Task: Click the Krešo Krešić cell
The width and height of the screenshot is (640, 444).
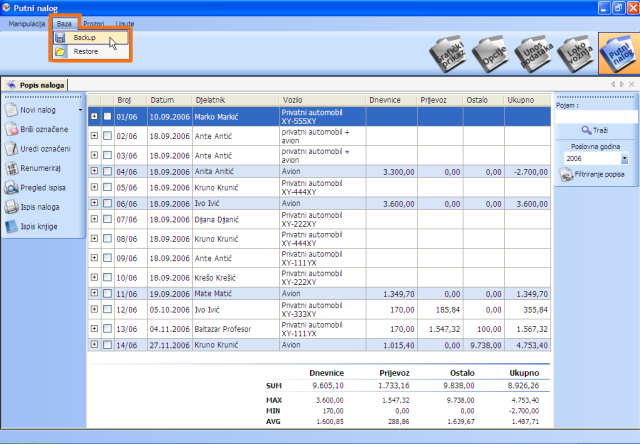Action: click(236, 278)
